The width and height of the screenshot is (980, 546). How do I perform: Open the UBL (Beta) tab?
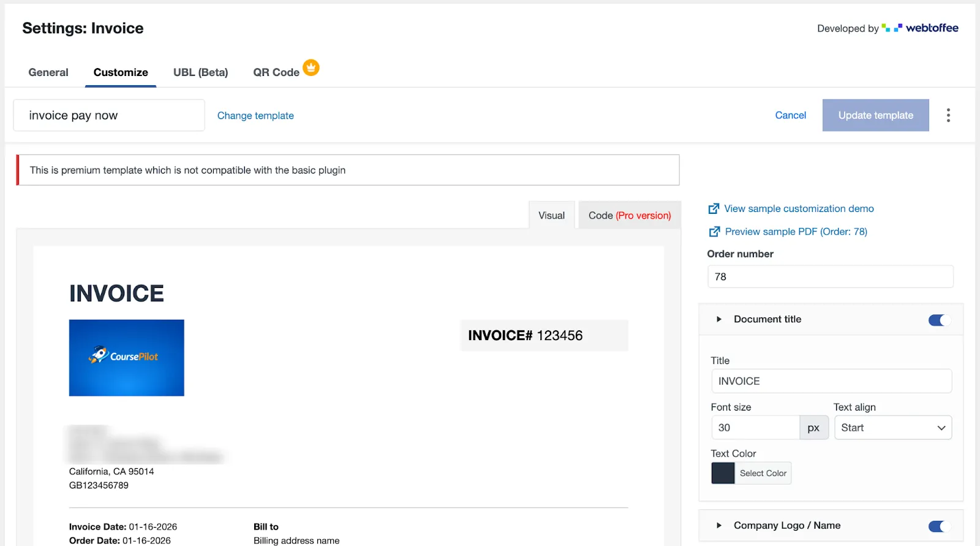[200, 72]
